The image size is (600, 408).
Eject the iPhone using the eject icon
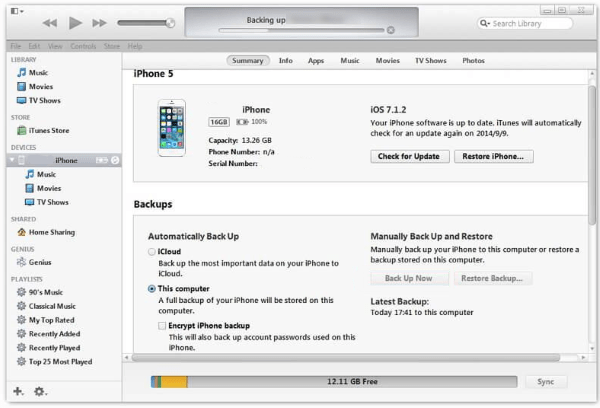point(115,160)
